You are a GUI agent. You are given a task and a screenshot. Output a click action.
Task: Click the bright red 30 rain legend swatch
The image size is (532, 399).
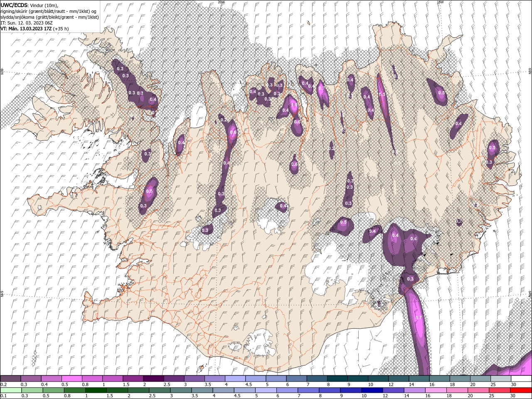(521, 390)
